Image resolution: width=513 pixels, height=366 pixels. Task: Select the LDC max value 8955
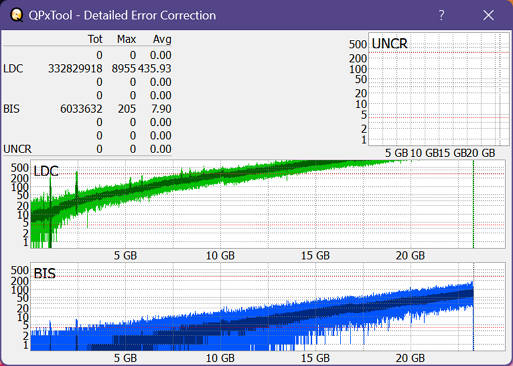tap(124, 69)
